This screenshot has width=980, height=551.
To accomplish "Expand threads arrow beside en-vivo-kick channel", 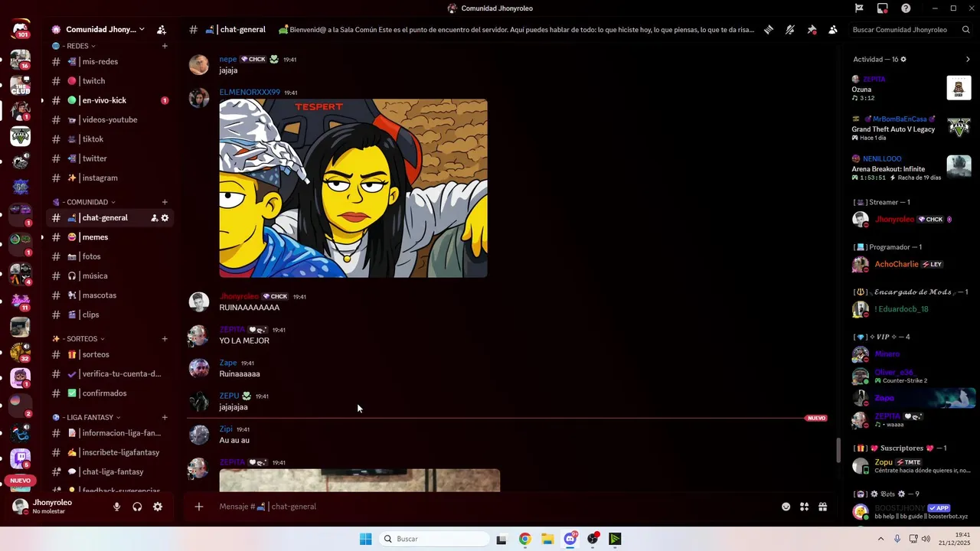I will 42,100.
